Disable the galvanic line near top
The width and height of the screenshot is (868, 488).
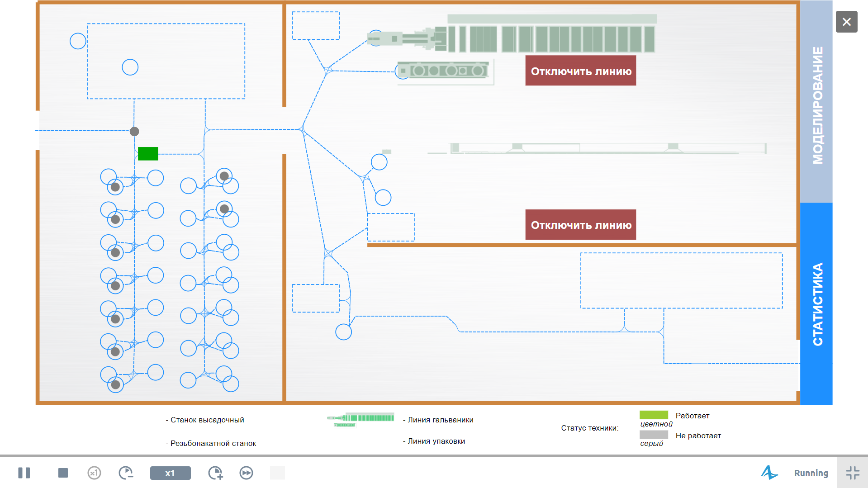pyautogui.click(x=581, y=71)
